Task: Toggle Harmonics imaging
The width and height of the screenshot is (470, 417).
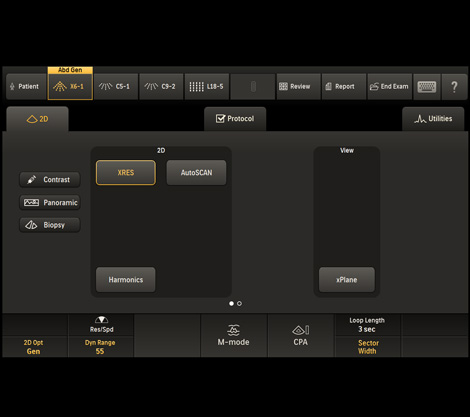Action: tap(126, 280)
